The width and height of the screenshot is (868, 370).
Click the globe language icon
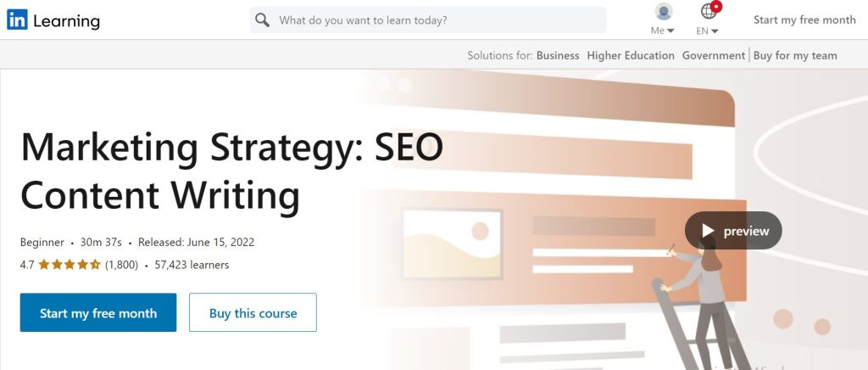pyautogui.click(x=709, y=12)
